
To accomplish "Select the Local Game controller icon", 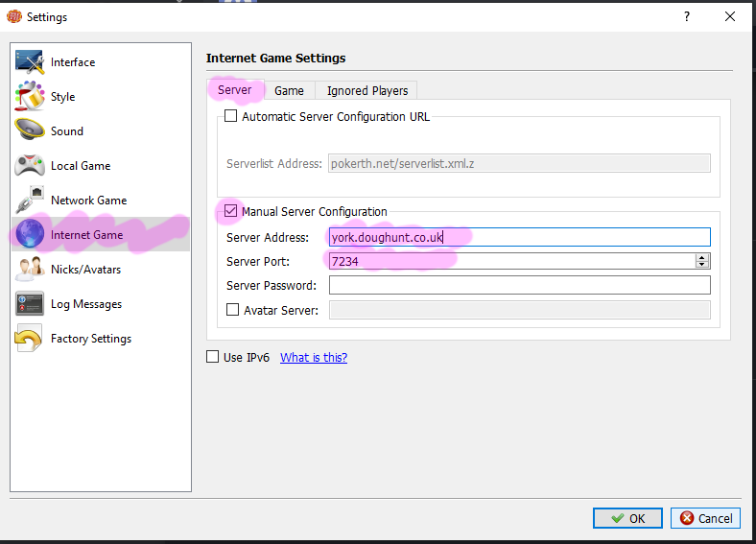I will pos(30,166).
